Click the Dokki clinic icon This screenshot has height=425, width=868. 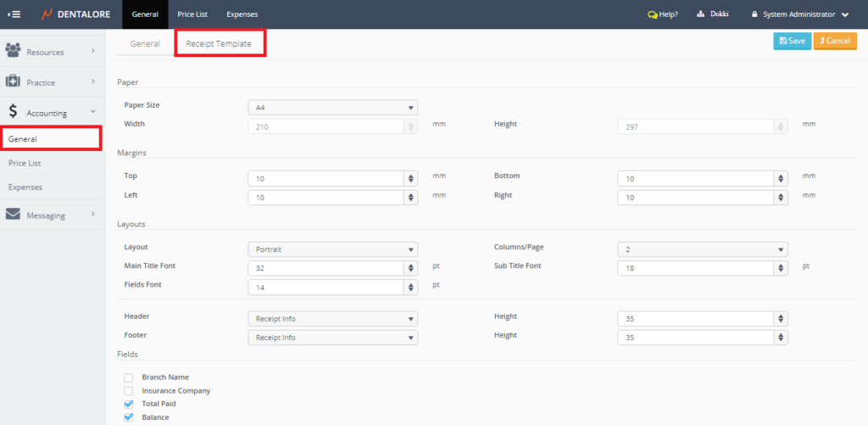pos(701,14)
